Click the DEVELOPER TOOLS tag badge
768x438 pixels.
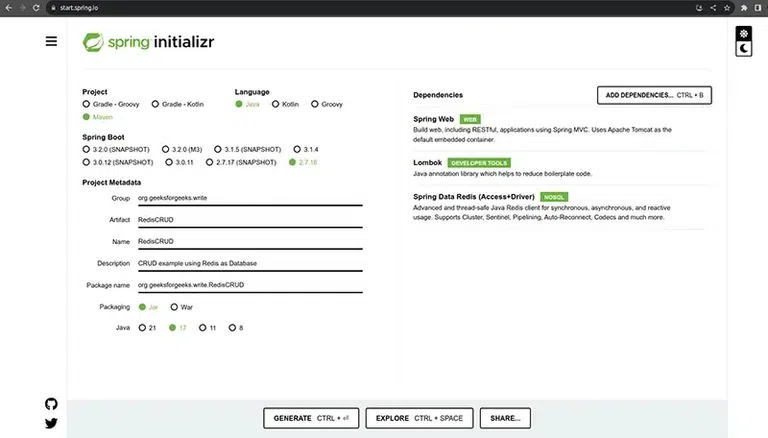coord(479,163)
